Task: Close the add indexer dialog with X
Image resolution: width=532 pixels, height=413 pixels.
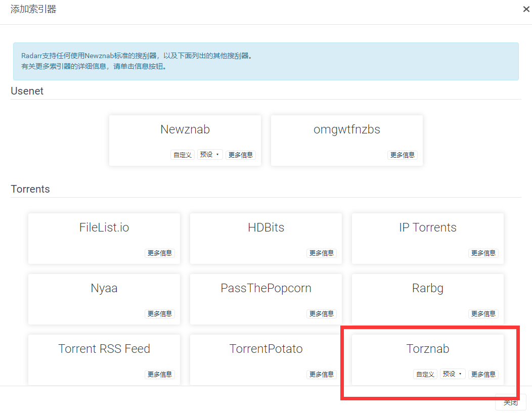Action: [526, 9]
